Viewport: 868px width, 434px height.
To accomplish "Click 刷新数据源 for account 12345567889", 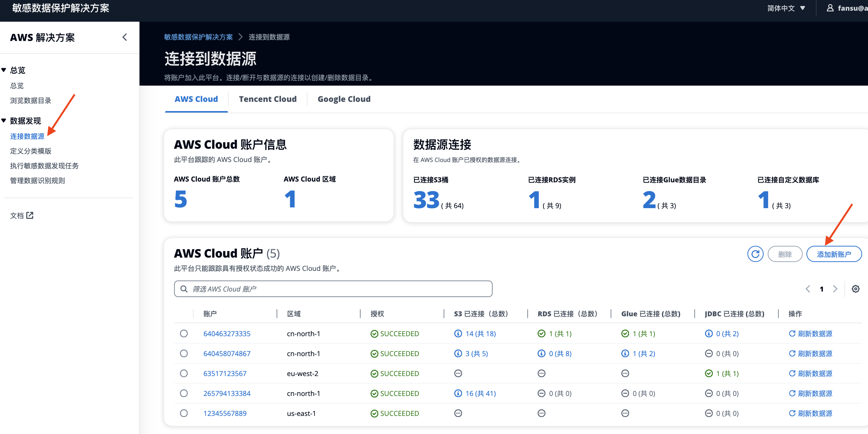I will [x=810, y=413].
